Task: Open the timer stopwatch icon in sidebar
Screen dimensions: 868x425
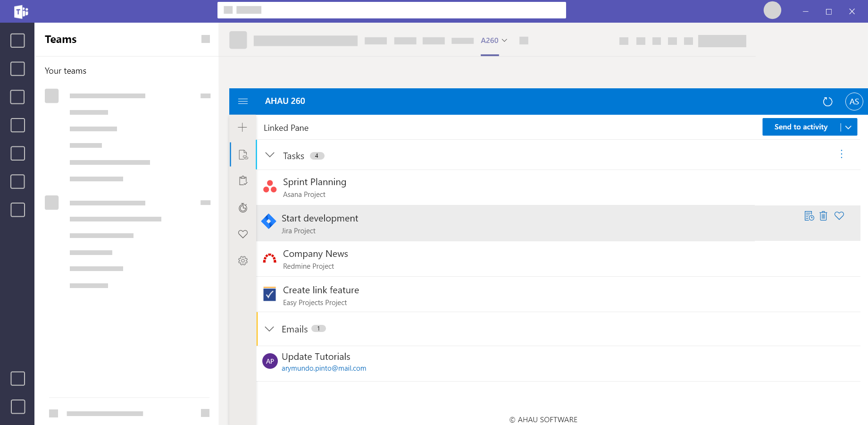Action: pos(243,208)
